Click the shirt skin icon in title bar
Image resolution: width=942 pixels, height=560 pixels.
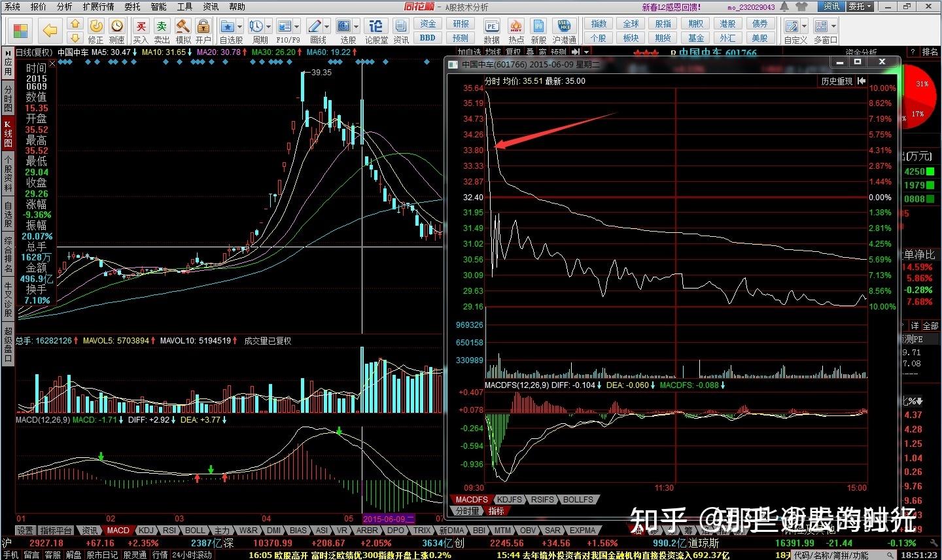(x=802, y=7)
